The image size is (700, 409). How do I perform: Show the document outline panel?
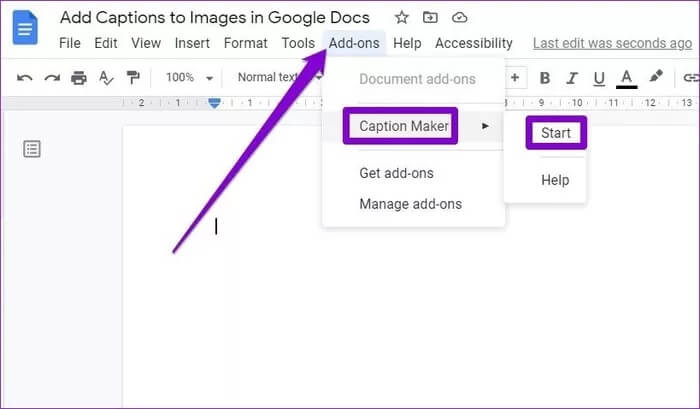[x=33, y=149]
